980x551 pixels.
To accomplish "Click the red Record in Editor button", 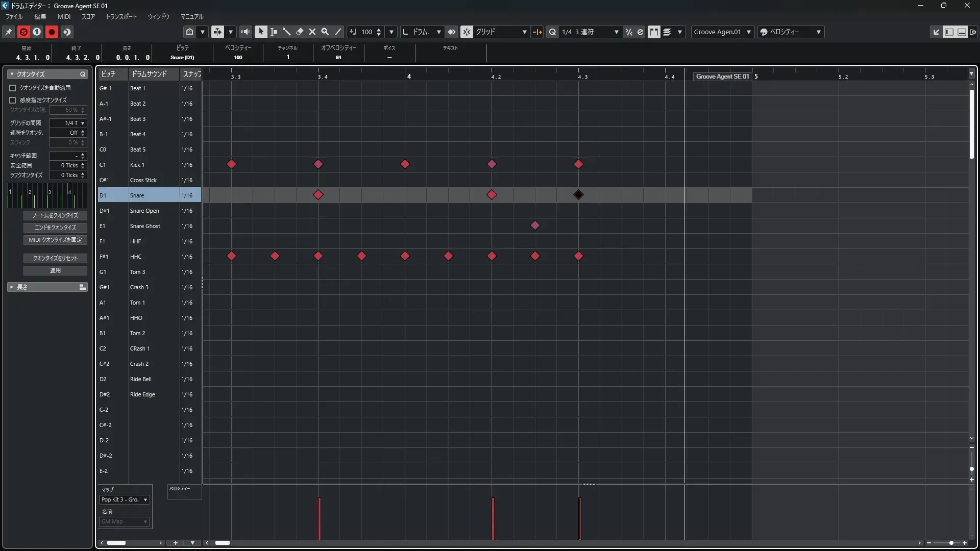I will [52, 32].
